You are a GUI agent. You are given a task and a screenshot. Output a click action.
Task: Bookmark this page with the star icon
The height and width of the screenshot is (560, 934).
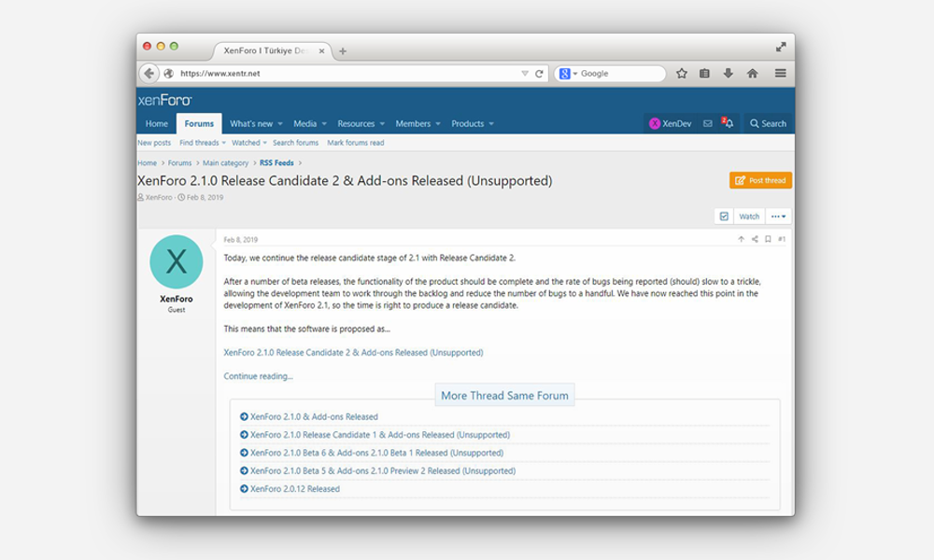[682, 73]
